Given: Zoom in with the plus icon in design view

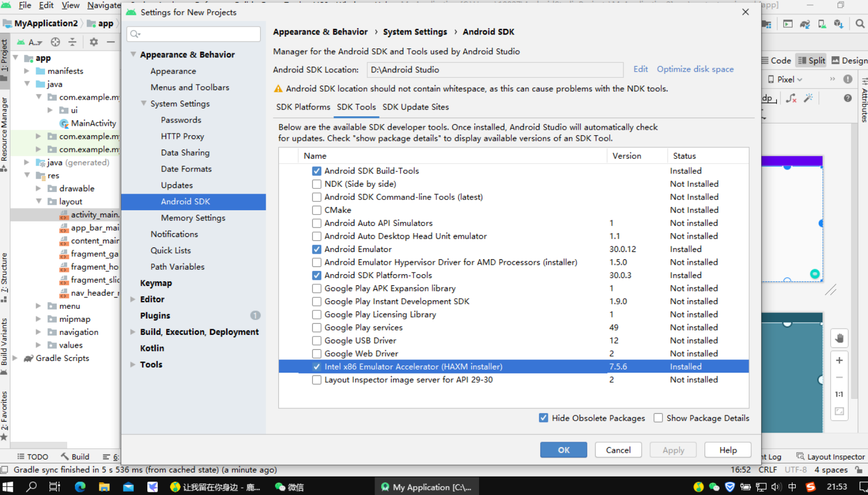Looking at the screenshot, I should [x=839, y=360].
